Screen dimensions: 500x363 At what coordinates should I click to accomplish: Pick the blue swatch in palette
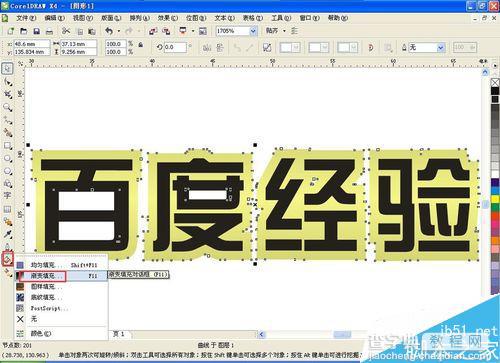(495, 191)
